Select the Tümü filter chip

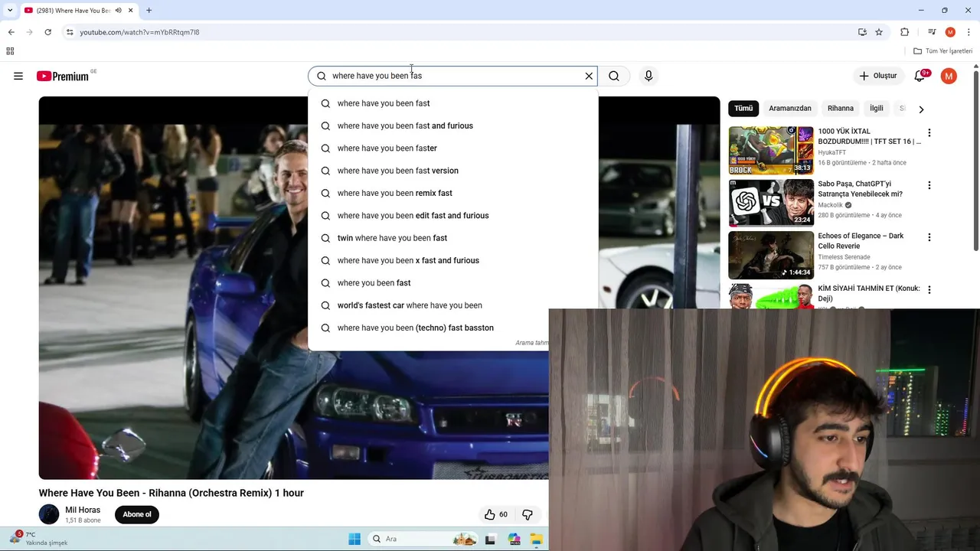(743, 109)
